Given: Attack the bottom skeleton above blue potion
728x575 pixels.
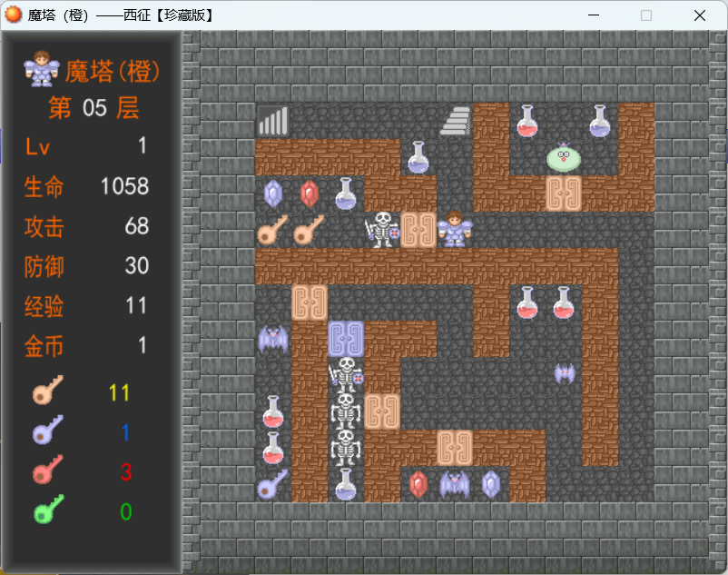Looking at the screenshot, I should tap(346, 448).
